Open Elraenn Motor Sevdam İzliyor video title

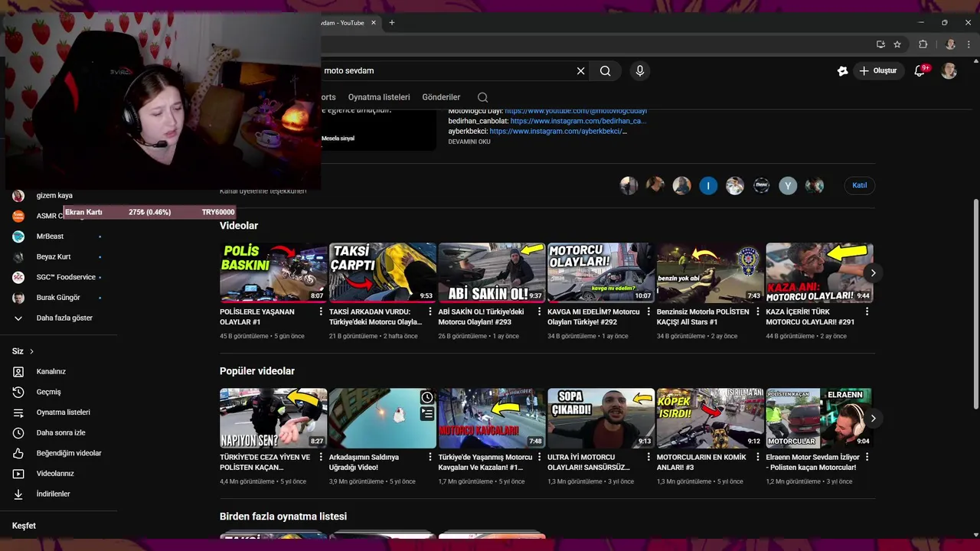[x=812, y=462]
